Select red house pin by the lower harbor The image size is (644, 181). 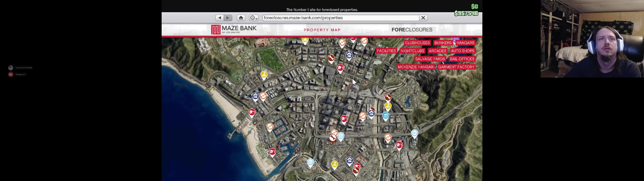tap(272, 153)
